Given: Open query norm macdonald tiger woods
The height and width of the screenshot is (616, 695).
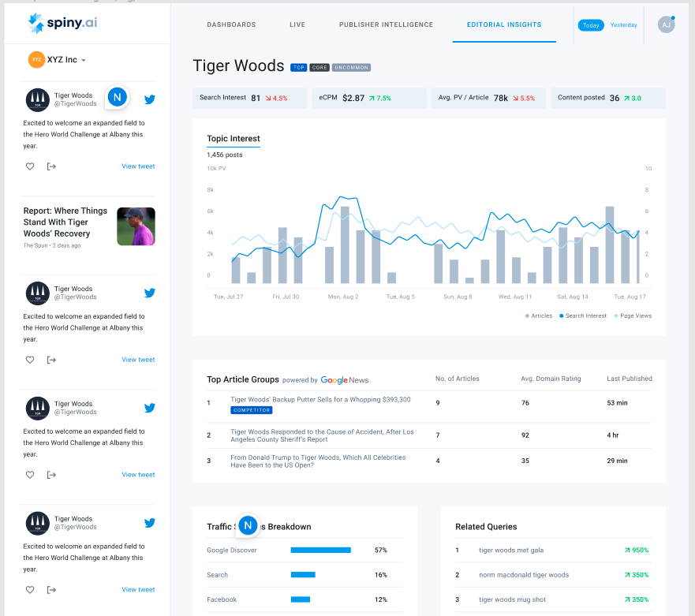Looking at the screenshot, I should (x=524, y=575).
